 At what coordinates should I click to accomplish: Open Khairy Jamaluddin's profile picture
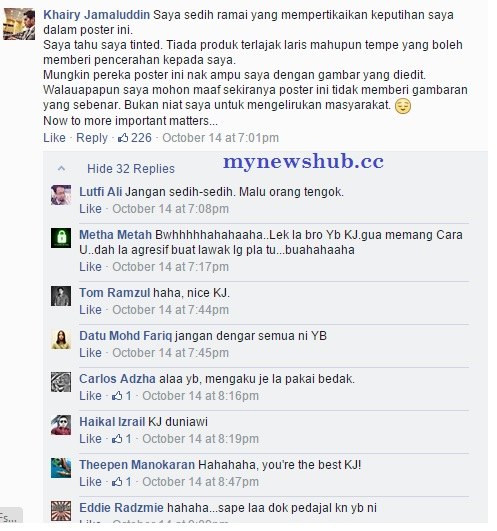point(19,24)
